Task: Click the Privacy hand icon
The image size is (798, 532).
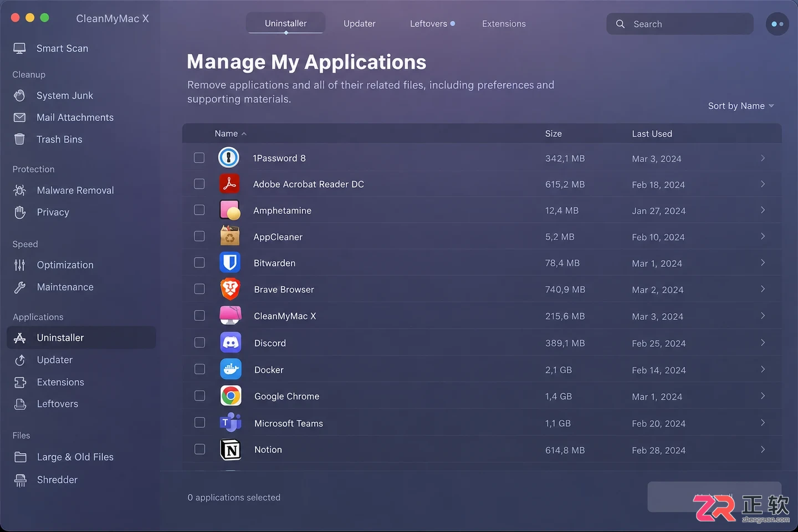Action: tap(20, 212)
